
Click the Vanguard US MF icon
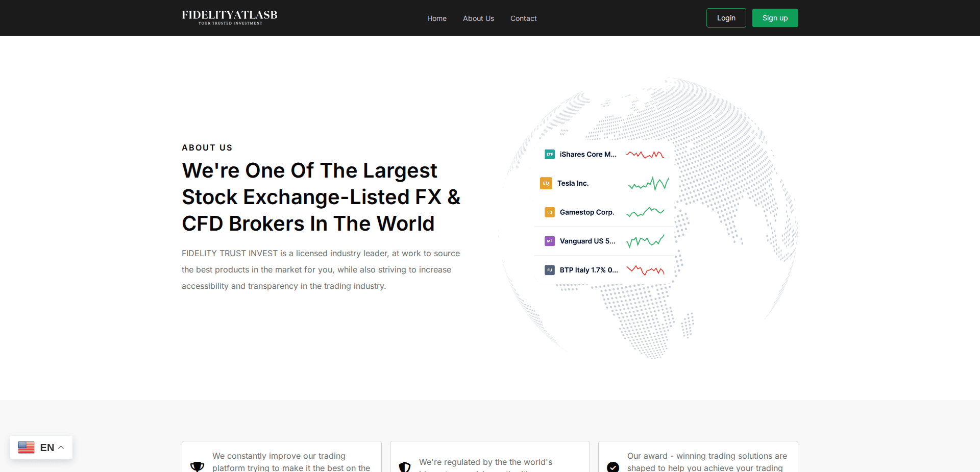click(x=550, y=241)
